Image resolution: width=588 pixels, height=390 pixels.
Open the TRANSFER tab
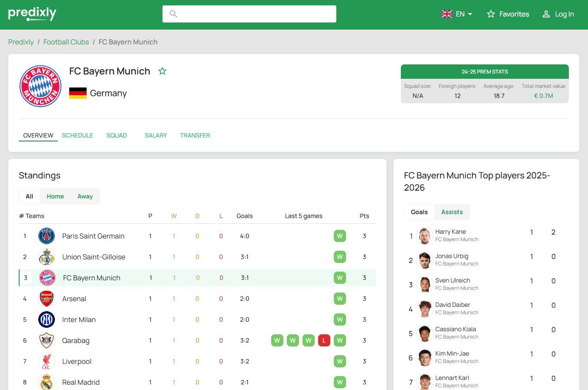tap(195, 135)
